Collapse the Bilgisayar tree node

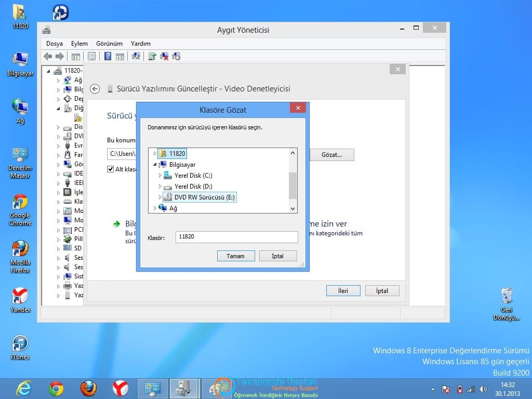pyautogui.click(x=155, y=165)
